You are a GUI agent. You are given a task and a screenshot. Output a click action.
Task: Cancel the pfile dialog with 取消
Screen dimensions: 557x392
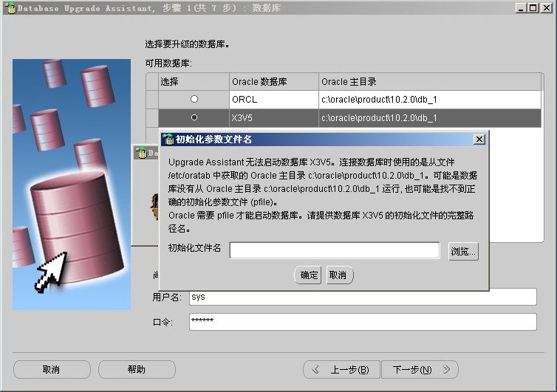[x=339, y=275]
